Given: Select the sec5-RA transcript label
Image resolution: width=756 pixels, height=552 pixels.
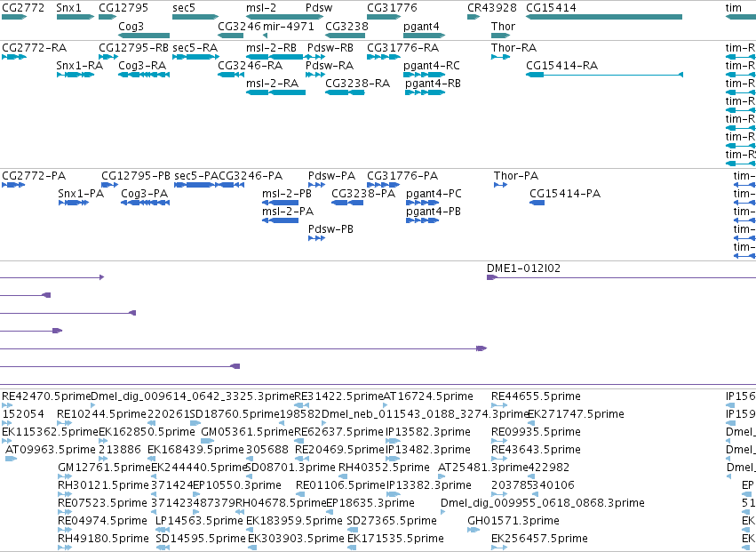Looking at the screenshot, I should [195, 48].
